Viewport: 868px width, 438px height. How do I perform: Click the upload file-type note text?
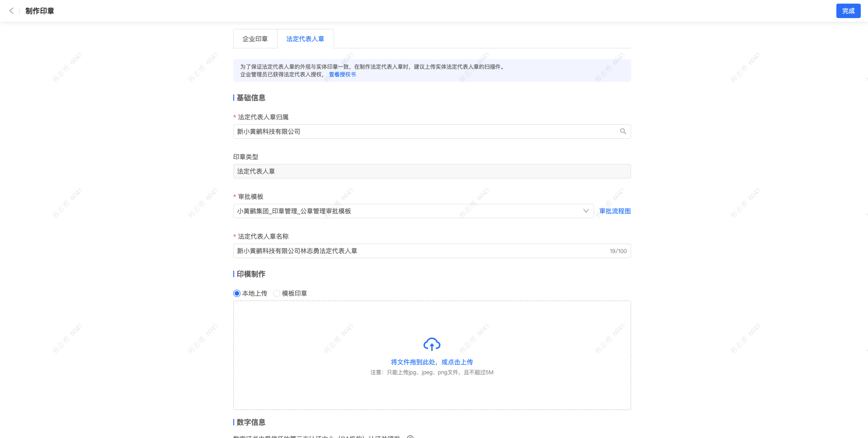tap(432, 372)
